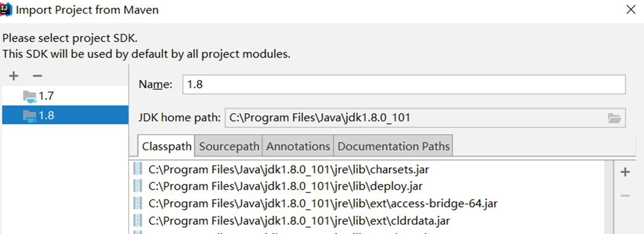Open the Sourcepath tab

point(229,146)
